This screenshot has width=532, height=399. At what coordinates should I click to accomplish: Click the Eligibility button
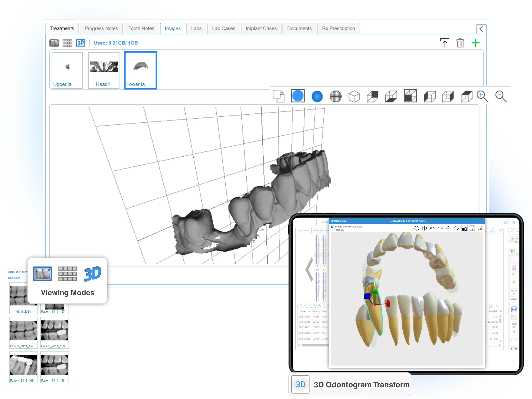(317, 305)
